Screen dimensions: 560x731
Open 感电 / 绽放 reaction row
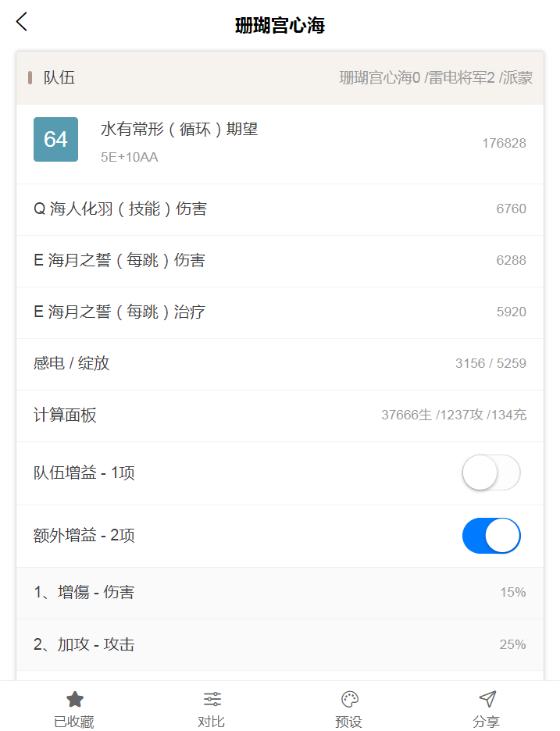pyautogui.click(x=280, y=364)
